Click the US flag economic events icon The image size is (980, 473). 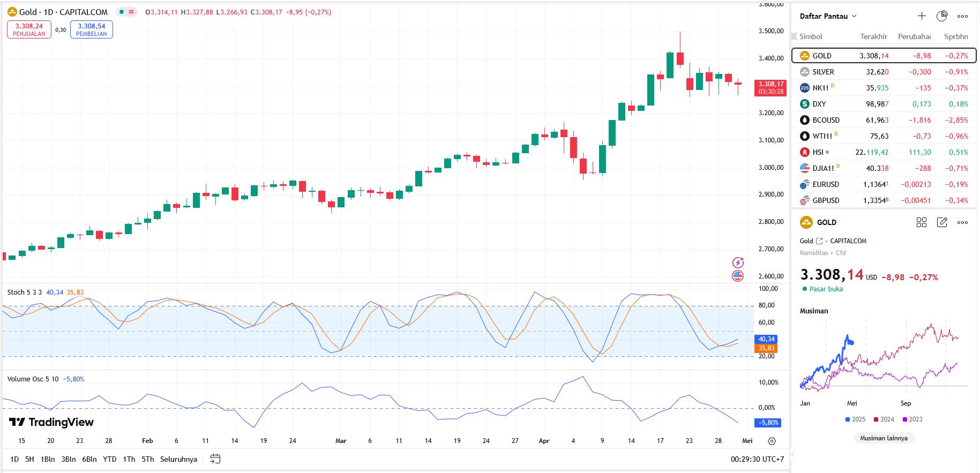click(738, 276)
